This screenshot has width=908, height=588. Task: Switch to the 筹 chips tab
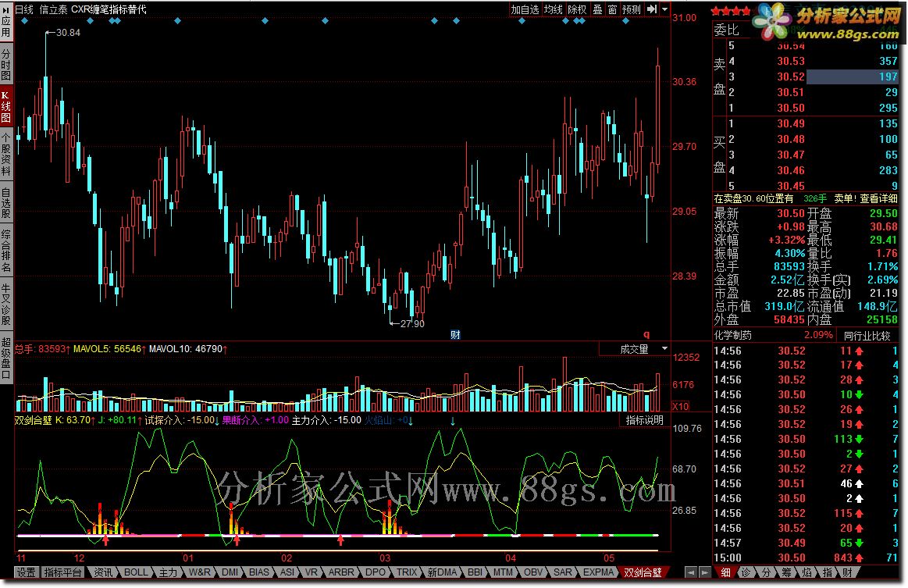pyautogui.click(x=786, y=572)
